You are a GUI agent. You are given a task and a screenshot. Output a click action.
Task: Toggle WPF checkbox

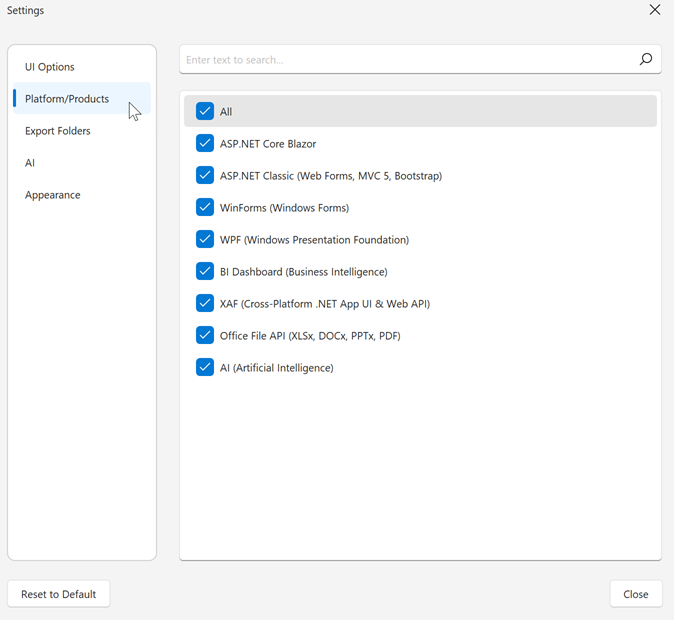[x=205, y=239]
